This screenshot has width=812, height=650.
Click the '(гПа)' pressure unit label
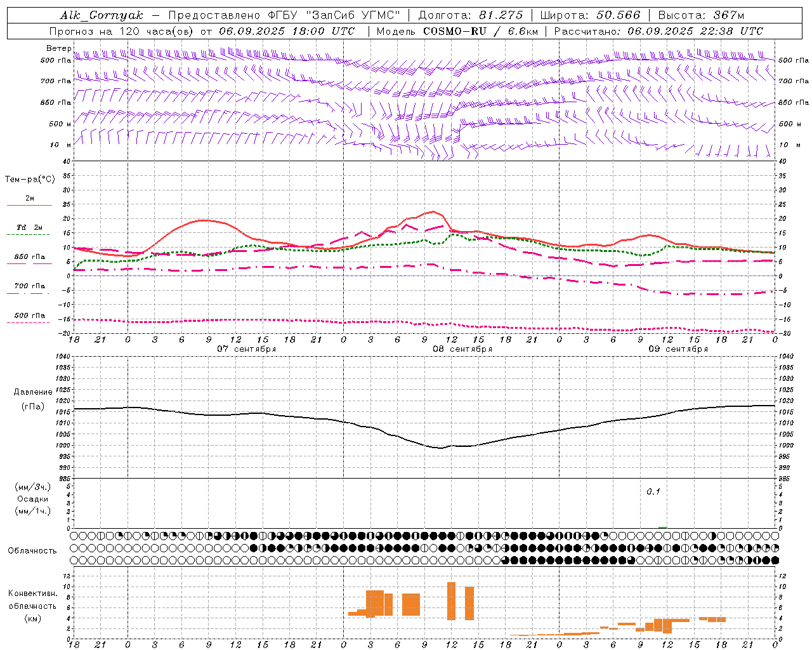click(x=33, y=407)
